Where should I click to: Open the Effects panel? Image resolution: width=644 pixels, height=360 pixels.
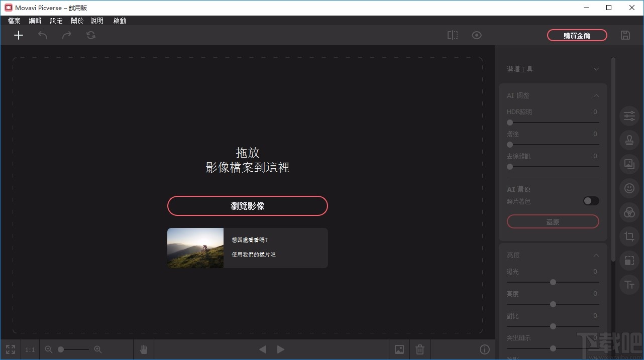(x=629, y=212)
